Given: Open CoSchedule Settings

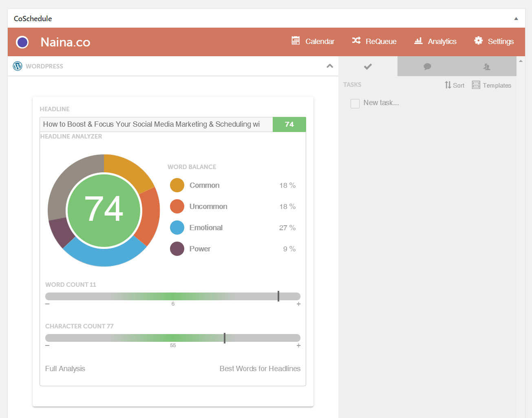Looking at the screenshot, I should tap(494, 41).
